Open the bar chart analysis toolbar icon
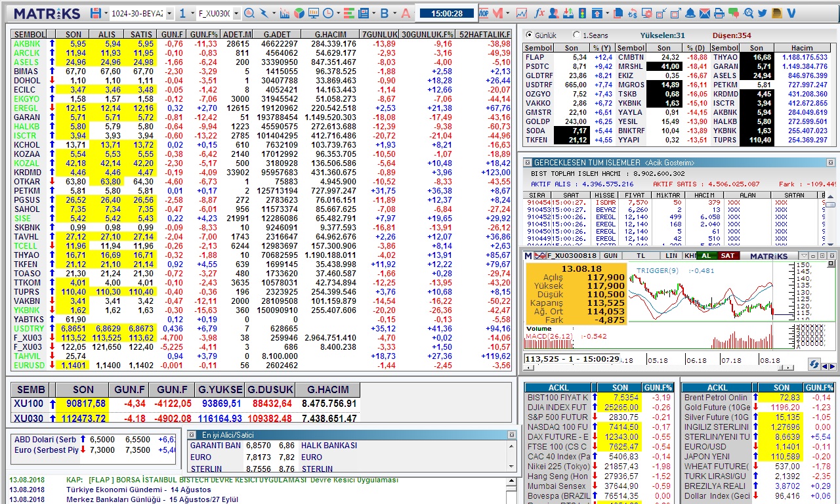 284,13
